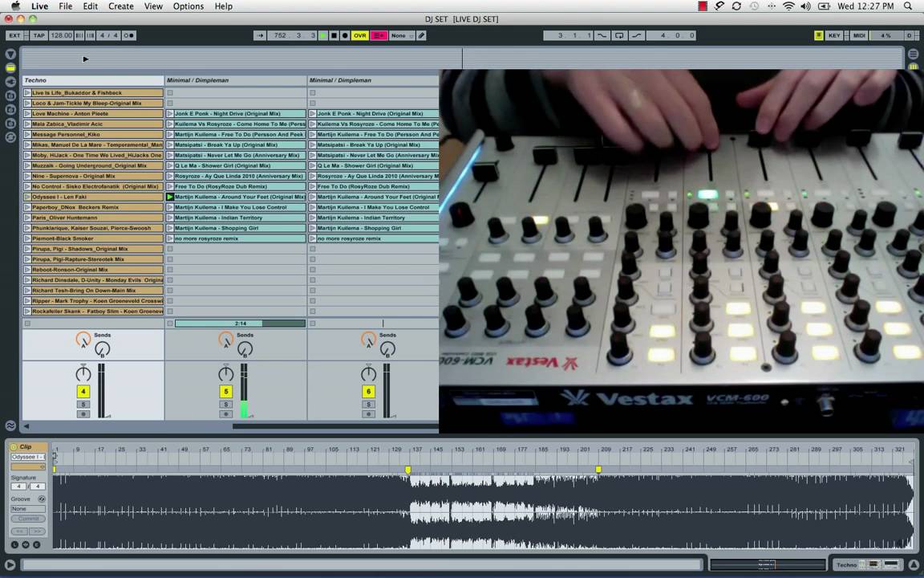Click the volume icon in menu bar

tap(805, 6)
